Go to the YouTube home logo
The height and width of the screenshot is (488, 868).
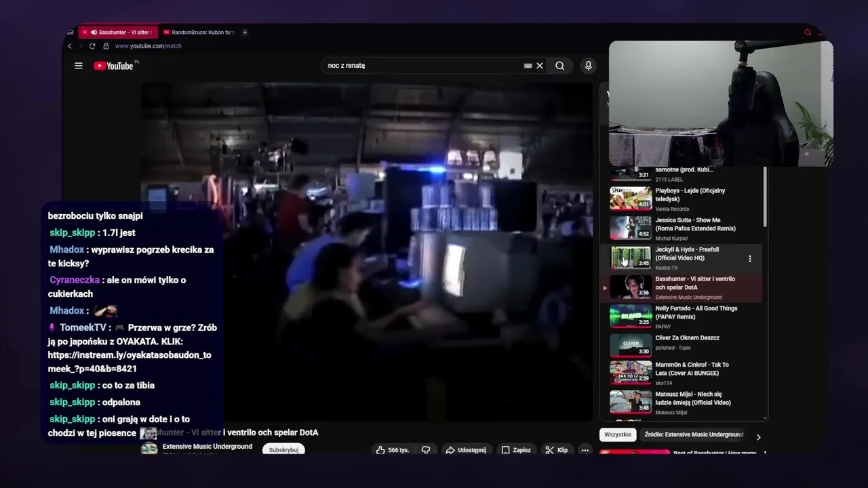(113, 66)
